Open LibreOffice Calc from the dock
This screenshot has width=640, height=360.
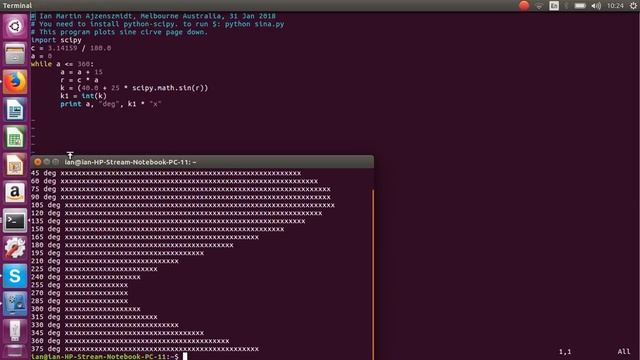pyautogui.click(x=15, y=137)
